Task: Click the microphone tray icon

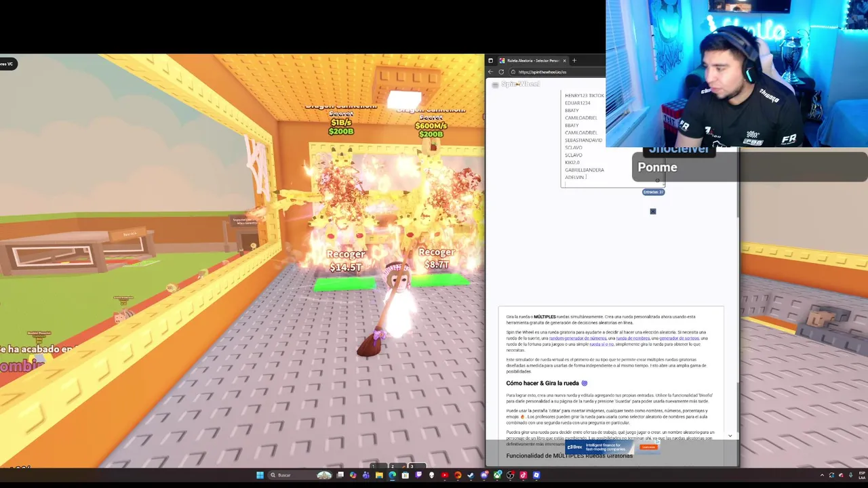Action: [x=851, y=475]
